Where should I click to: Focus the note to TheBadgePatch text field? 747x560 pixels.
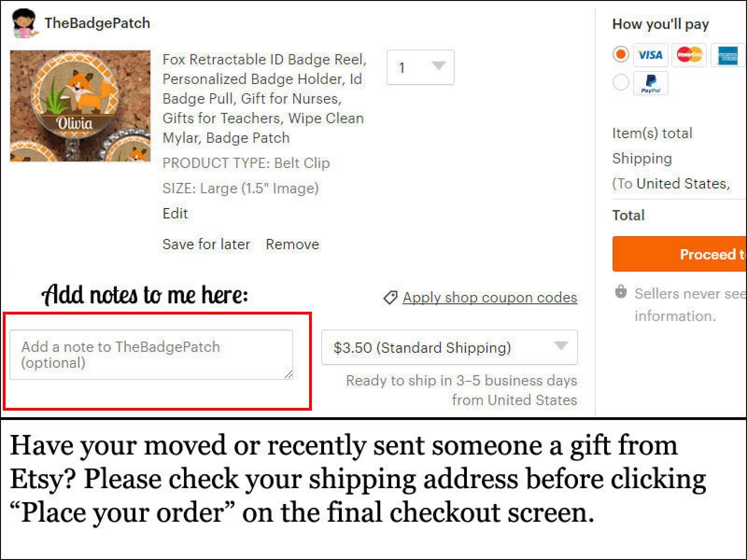[151, 355]
